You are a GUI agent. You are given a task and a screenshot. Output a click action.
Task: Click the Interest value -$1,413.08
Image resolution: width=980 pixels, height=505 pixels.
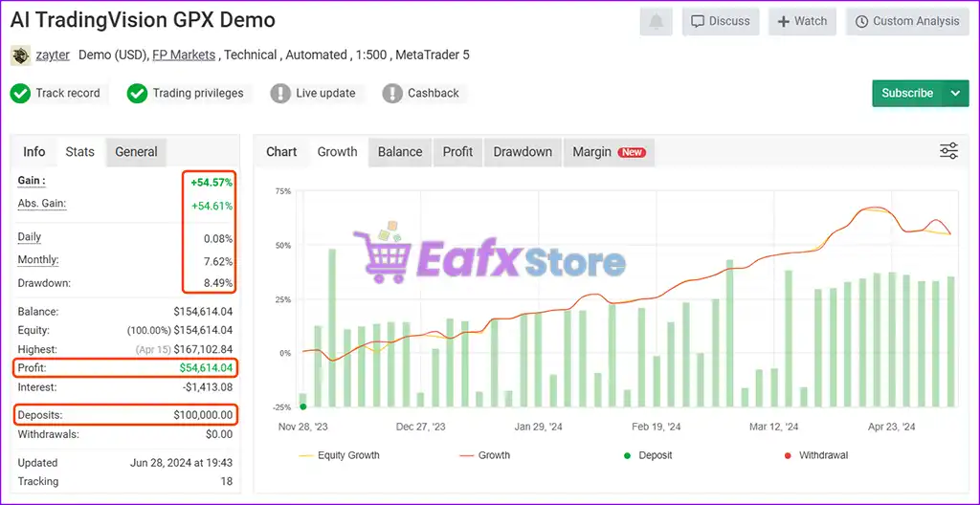click(208, 387)
